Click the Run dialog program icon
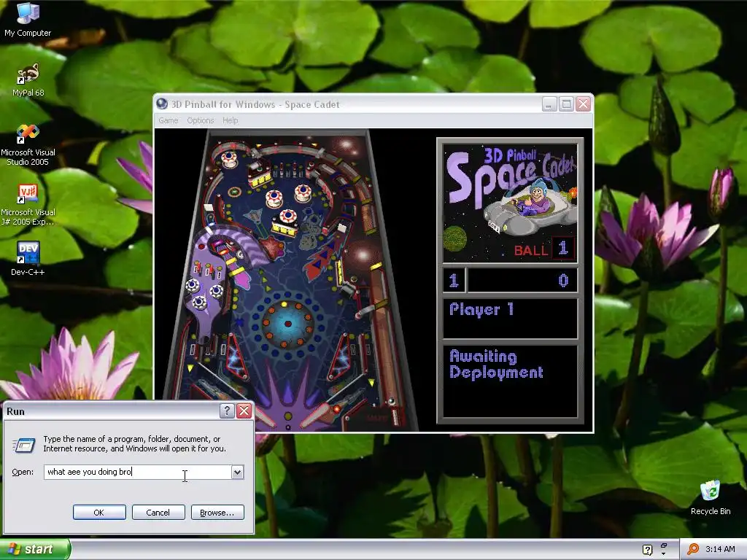This screenshot has width=747, height=560. tap(24, 445)
